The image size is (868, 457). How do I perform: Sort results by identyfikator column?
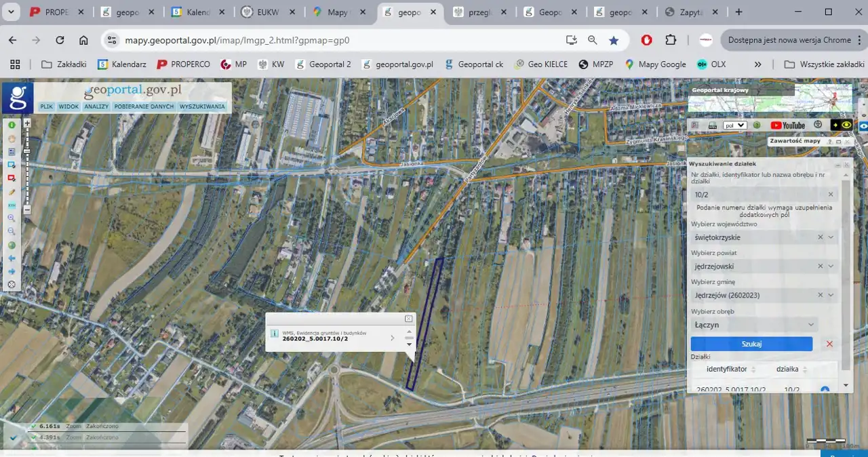[730, 370]
